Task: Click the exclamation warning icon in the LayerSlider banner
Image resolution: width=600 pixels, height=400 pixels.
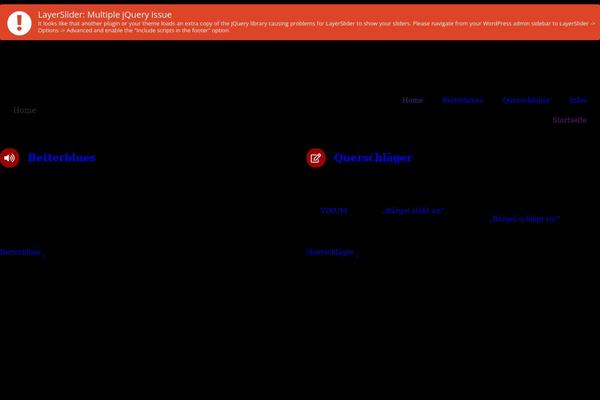Action: pyautogui.click(x=19, y=23)
